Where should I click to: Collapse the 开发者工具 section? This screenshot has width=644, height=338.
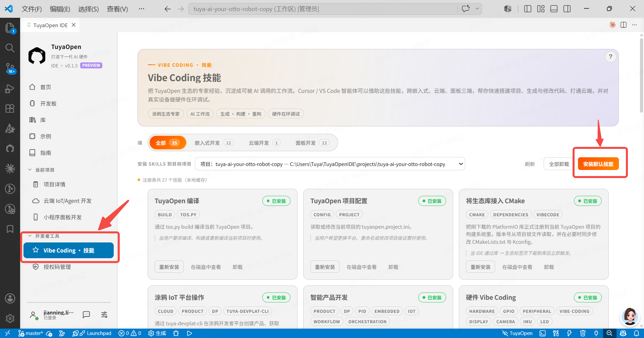pyautogui.click(x=44, y=236)
